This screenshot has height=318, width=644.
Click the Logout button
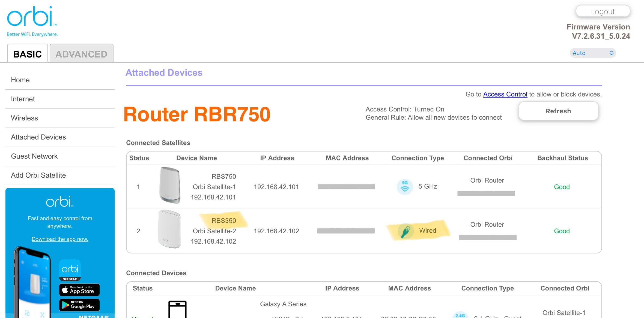coord(603,11)
